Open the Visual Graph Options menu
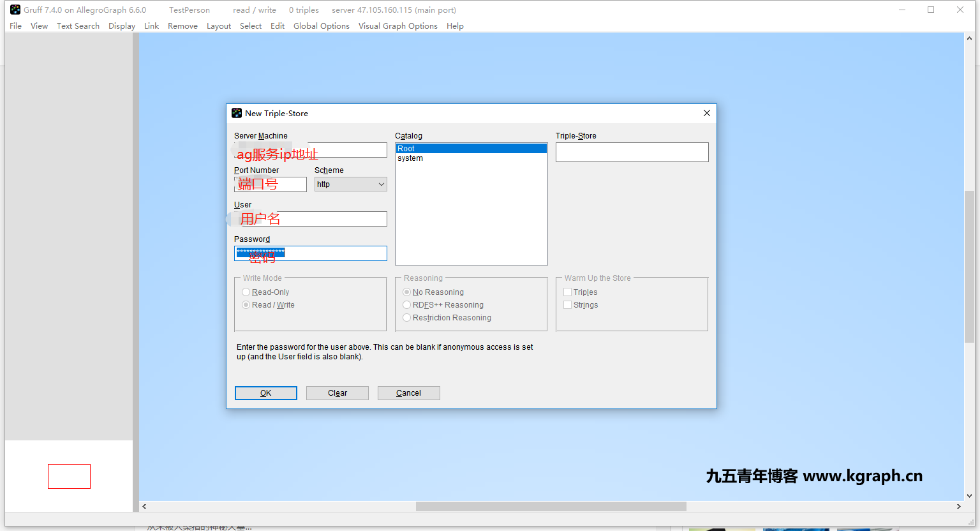980x531 pixels. [398, 26]
